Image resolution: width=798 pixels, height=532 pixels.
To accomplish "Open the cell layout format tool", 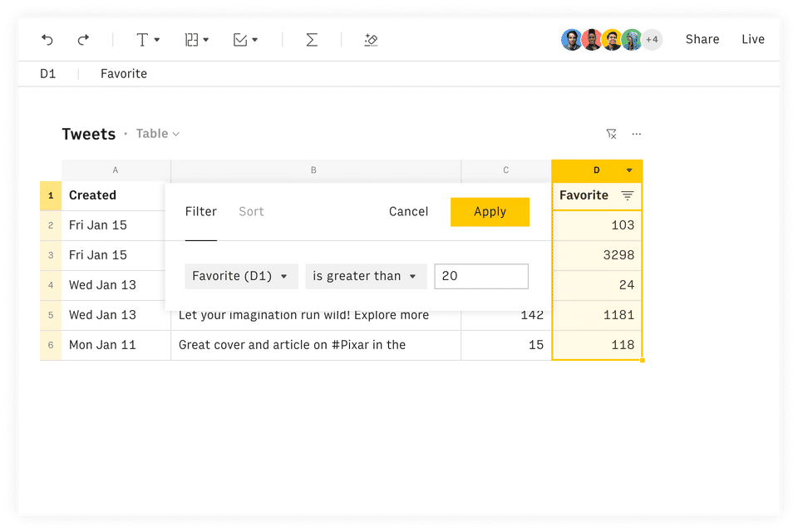I will tap(196, 40).
